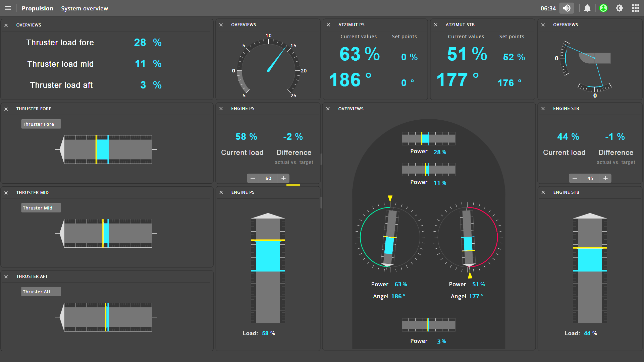644x362 pixels.
Task: Toggle the brightness dimming icon
Action: 619,8
